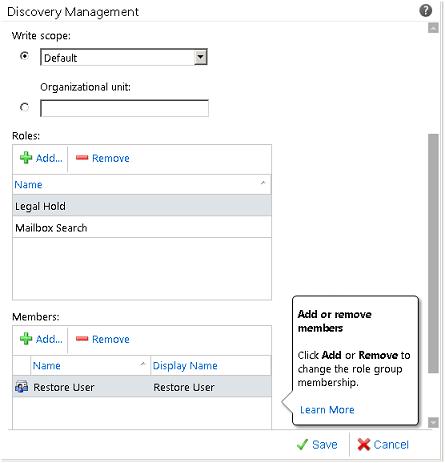445x463 pixels.
Task: Select the Legal Hold role row
Action: 142,206
